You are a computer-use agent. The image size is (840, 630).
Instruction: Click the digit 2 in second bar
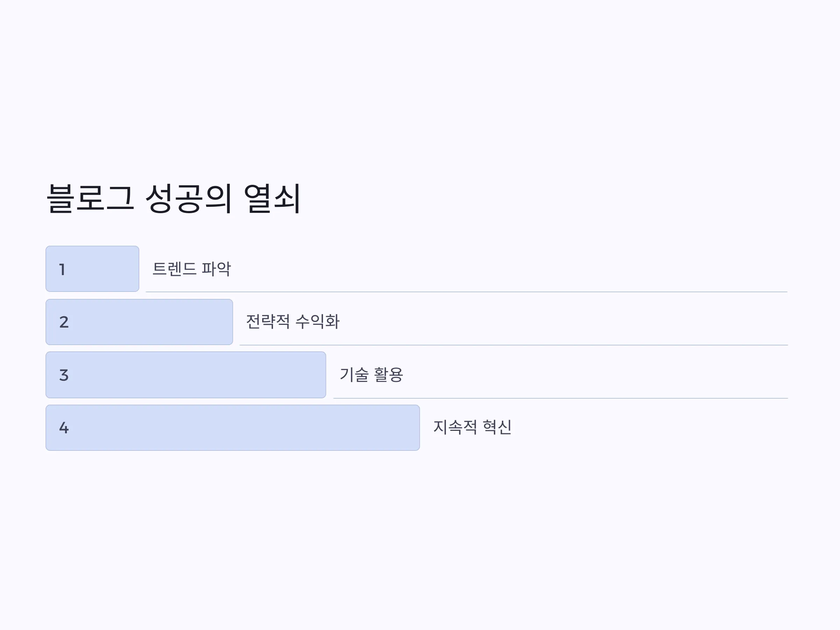64,322
